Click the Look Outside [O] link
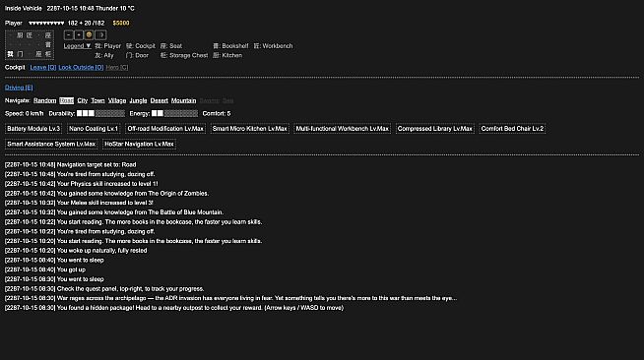 (81, 67)
